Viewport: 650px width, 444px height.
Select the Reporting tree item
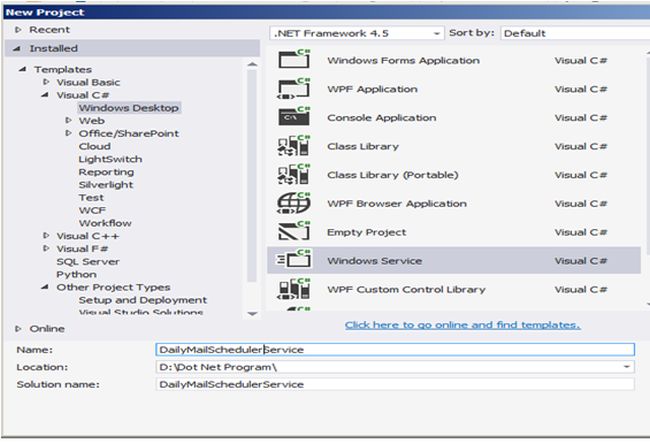click(x=106, y=172)
